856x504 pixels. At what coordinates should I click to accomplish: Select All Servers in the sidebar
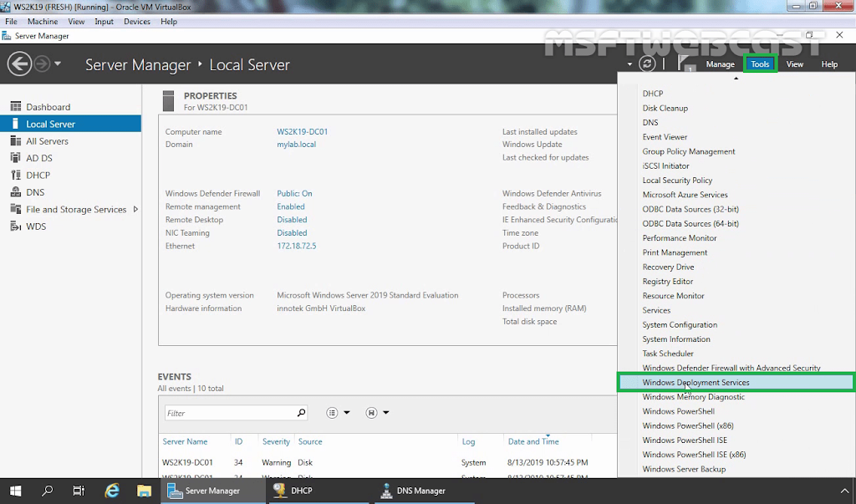[x=48, y=140]
